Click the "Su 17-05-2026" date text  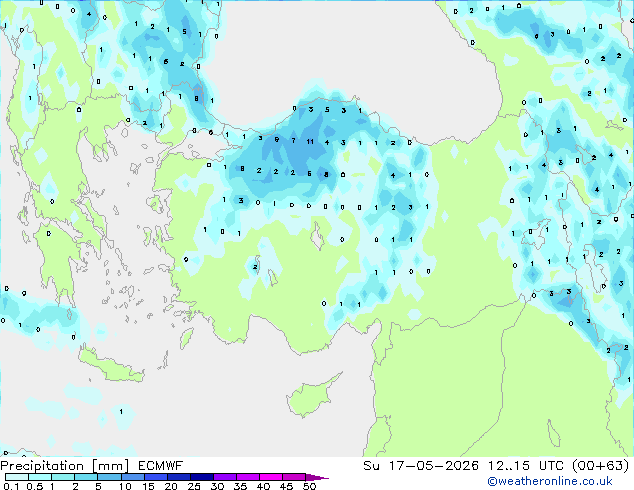(x=421, y=466)
